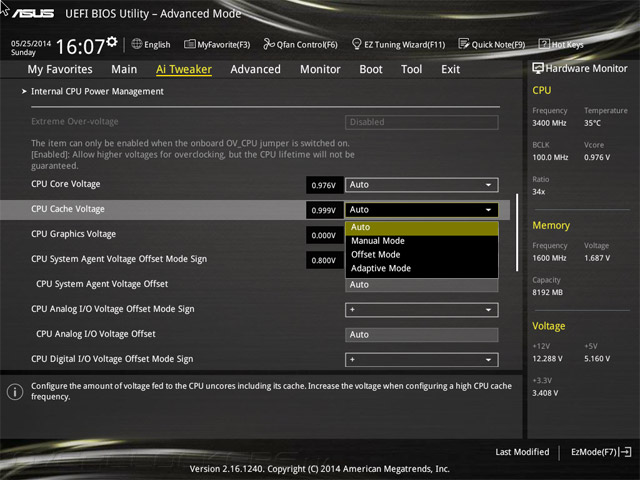Open the Advanced tab
This screenshot has height=480, width=640.
point(256,69)
